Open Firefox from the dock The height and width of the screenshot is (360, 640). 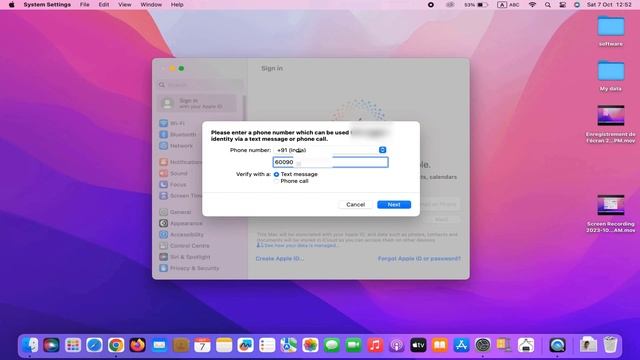click(138, 345)
